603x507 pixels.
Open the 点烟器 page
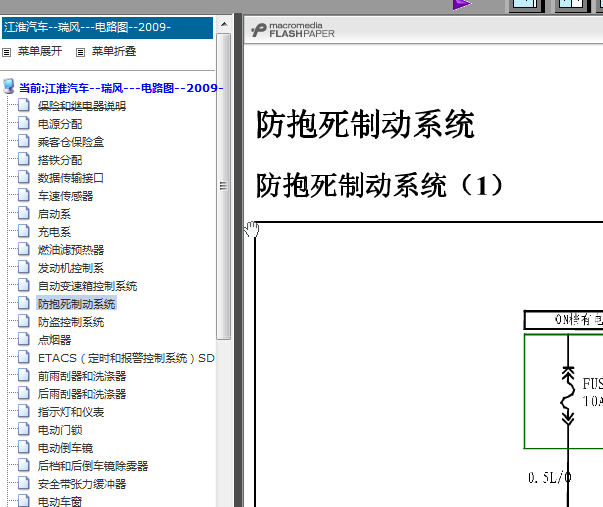(x=54, y=340)
